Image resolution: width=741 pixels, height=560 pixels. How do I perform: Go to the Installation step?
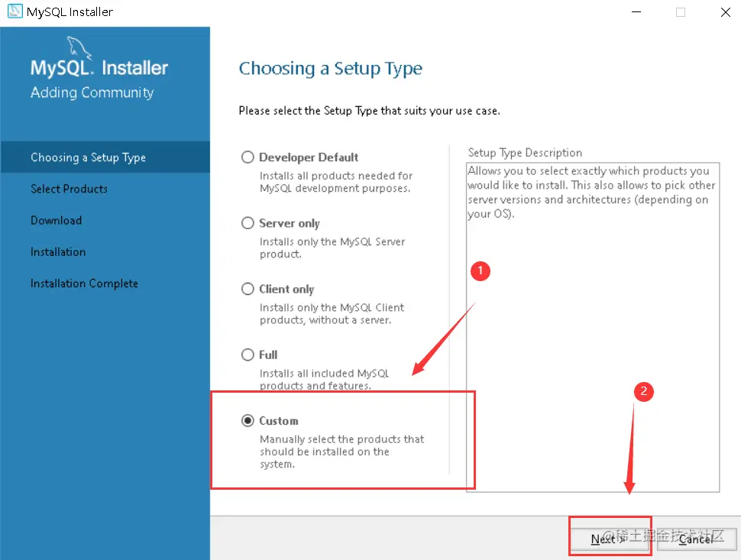[58, 252]
